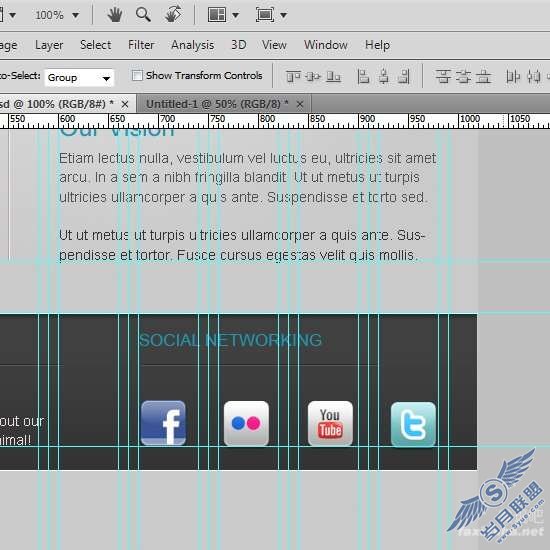Click the YouTube icon on canvas

(x=330, y=423)
